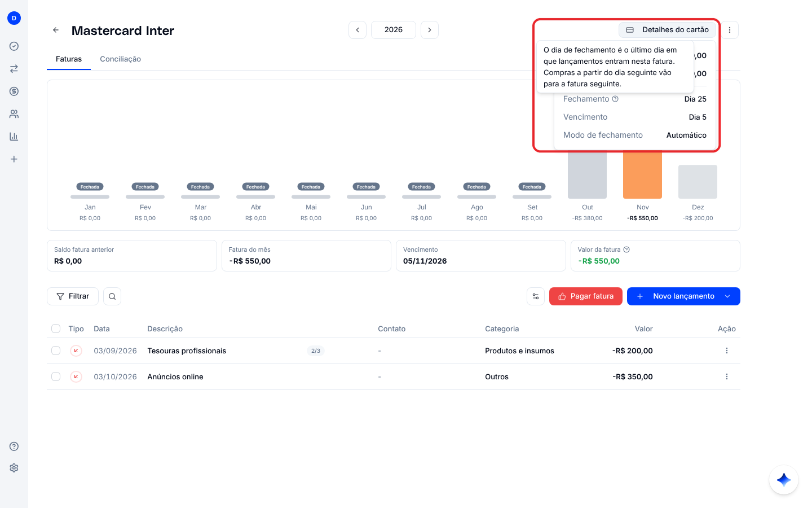Click the Produtos e insumos category

[519, 351]
